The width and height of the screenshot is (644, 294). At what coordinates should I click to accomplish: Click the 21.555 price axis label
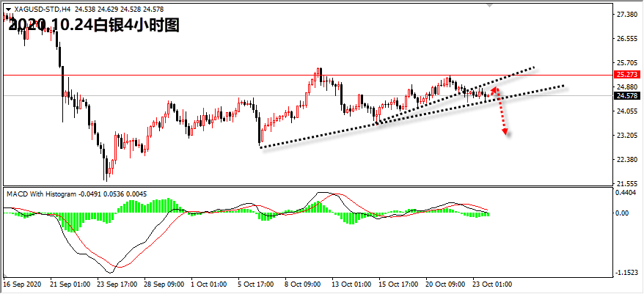coord(627,183)
